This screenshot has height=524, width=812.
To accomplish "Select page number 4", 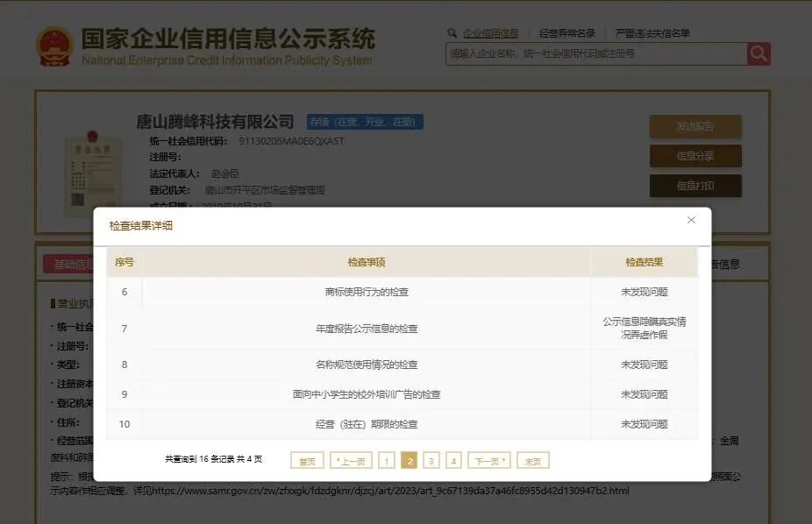I will tap(452, 459).
